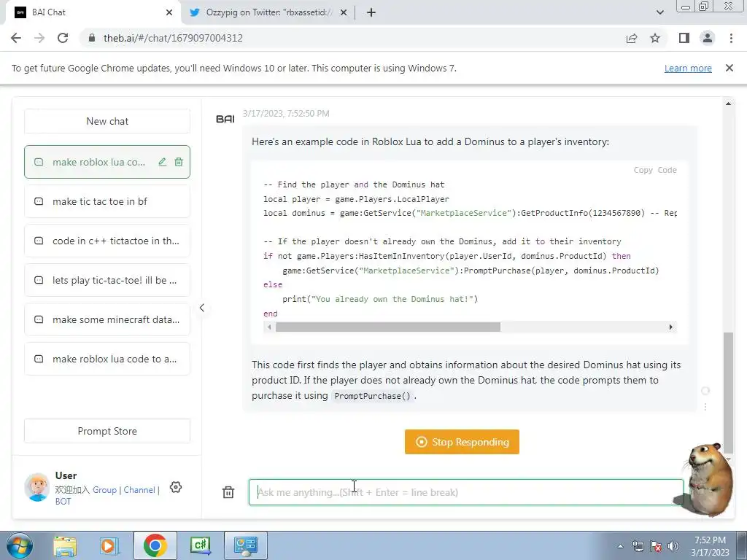Click the address bar URL
The width and height of the screenshot is (747, 560).
(174, 38)
